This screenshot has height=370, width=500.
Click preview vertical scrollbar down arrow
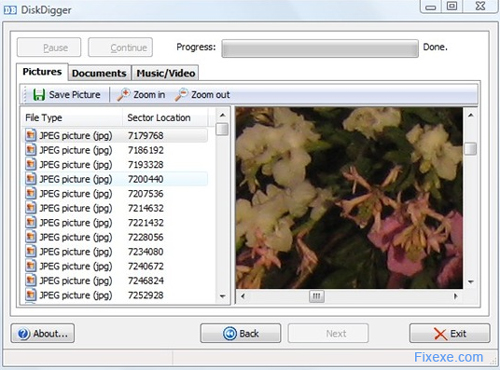(x=471, y=282)
